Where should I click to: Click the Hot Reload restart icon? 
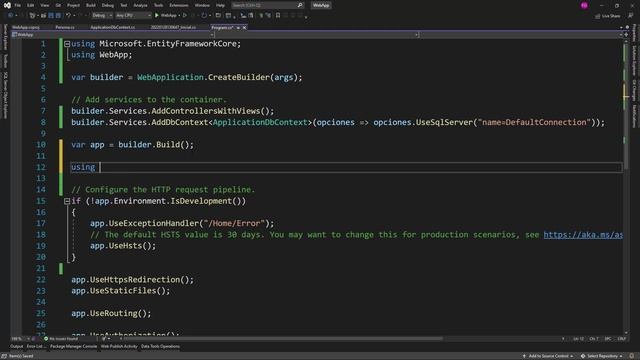coord(204,16)
